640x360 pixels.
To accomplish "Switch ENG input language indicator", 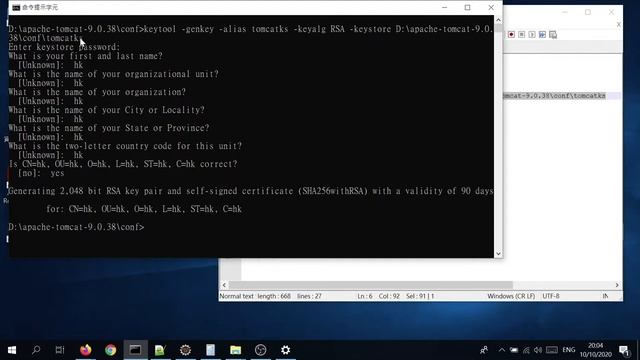I will click(569, 350).
